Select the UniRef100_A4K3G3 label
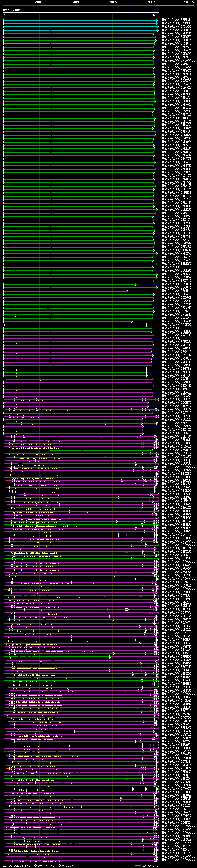 click(177, 94)
